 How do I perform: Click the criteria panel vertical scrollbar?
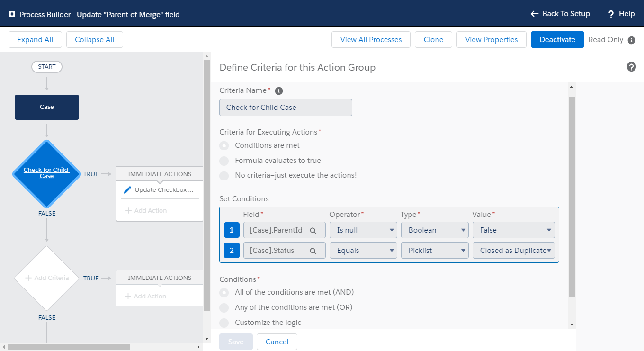(x=572, y=197)
